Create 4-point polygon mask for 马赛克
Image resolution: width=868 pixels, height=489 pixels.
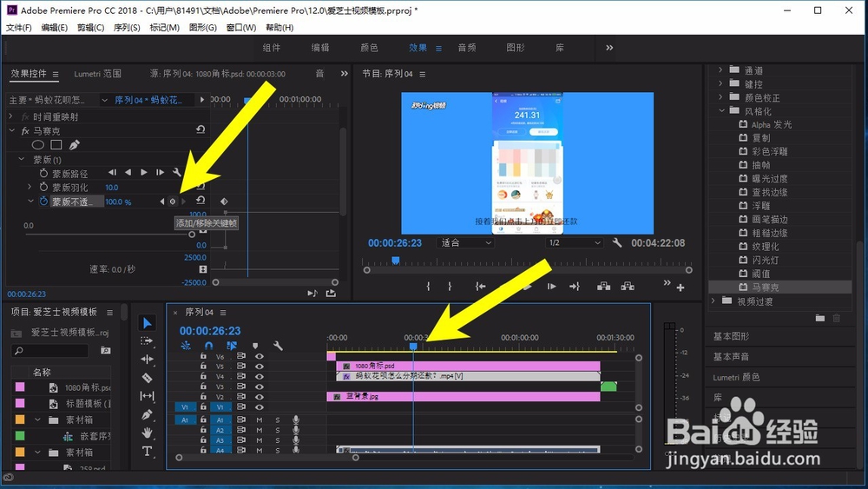pos(56,145)
